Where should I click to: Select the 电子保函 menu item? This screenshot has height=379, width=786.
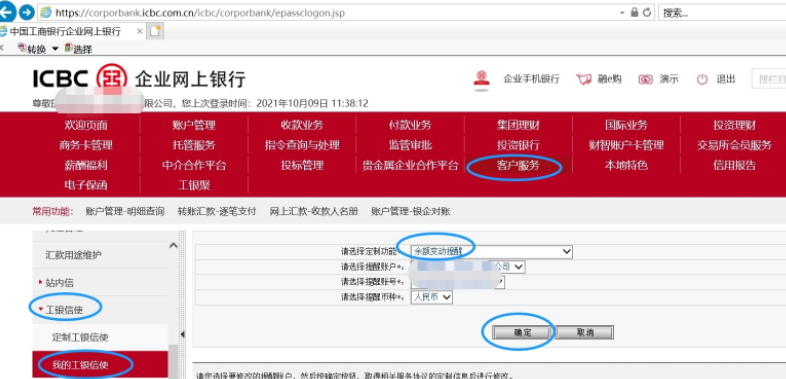pyautogui.click(x=86, y=185)
